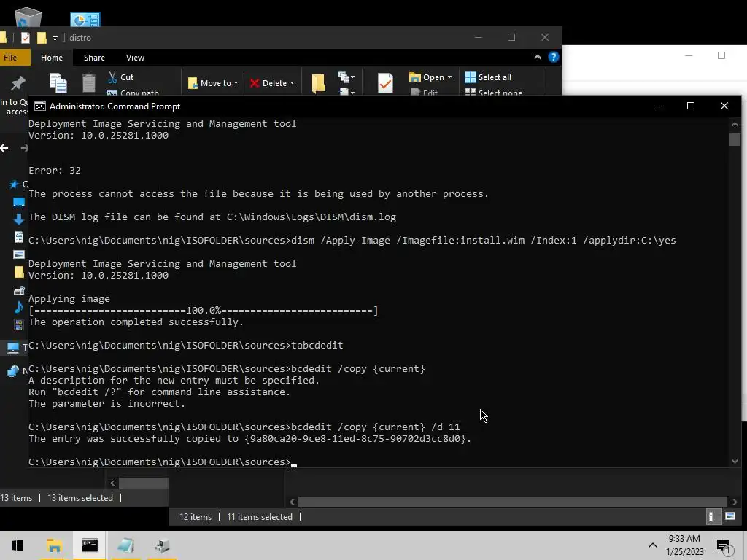Click Select none in the ribbon
This screenshot has height=560, width=747.
point(494,93)
